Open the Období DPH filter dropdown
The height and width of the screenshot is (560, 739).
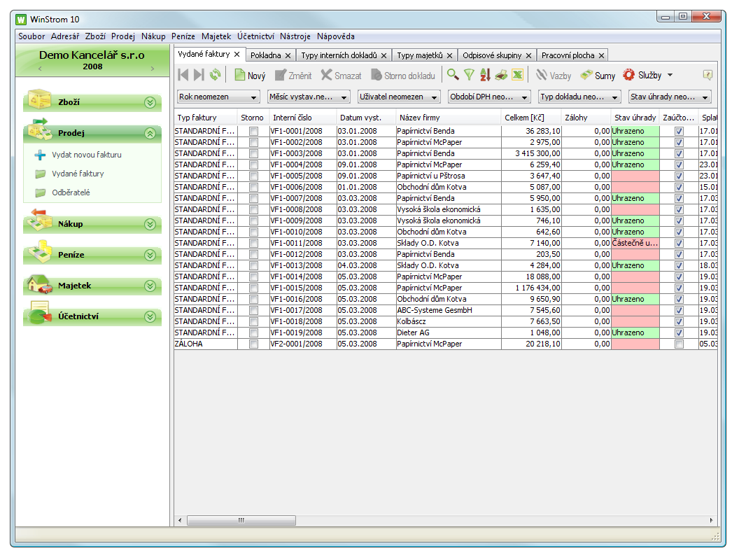click(489, 97)
